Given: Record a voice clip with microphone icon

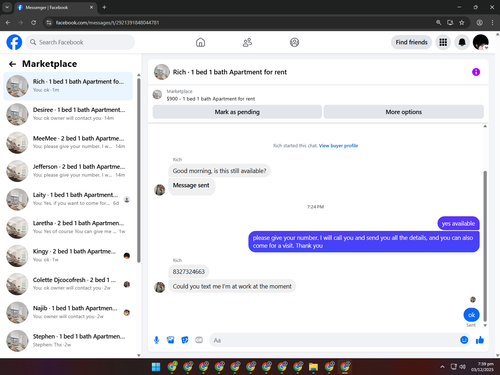Looking at the screenshot, I should point(156,340).
